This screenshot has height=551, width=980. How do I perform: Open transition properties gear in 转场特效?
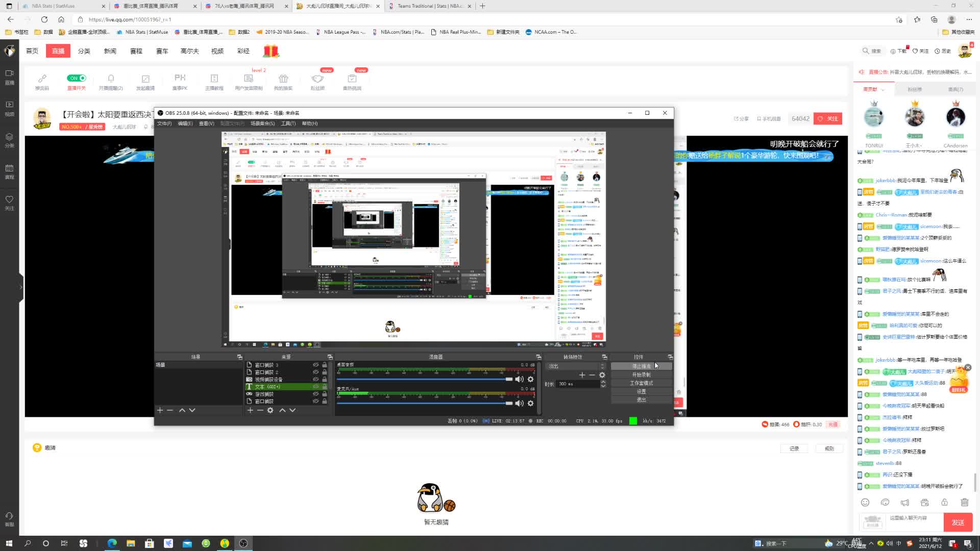(x=602, y=375)
